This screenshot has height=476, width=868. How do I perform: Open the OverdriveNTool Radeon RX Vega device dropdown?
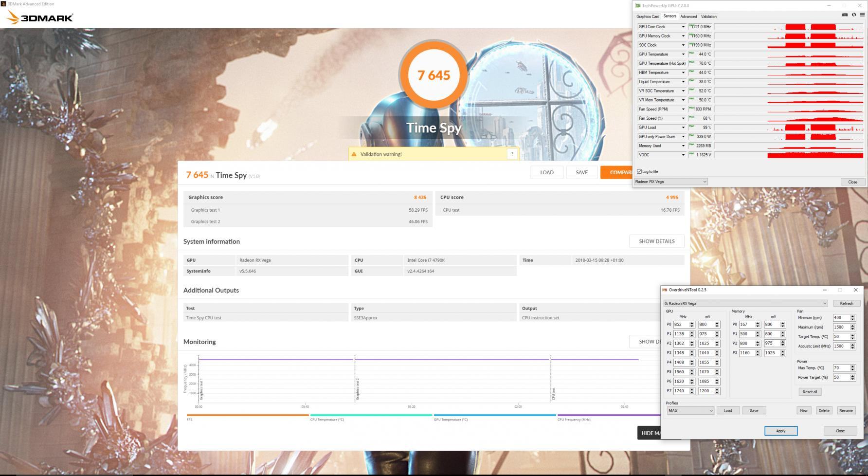[x=745, y=303]
